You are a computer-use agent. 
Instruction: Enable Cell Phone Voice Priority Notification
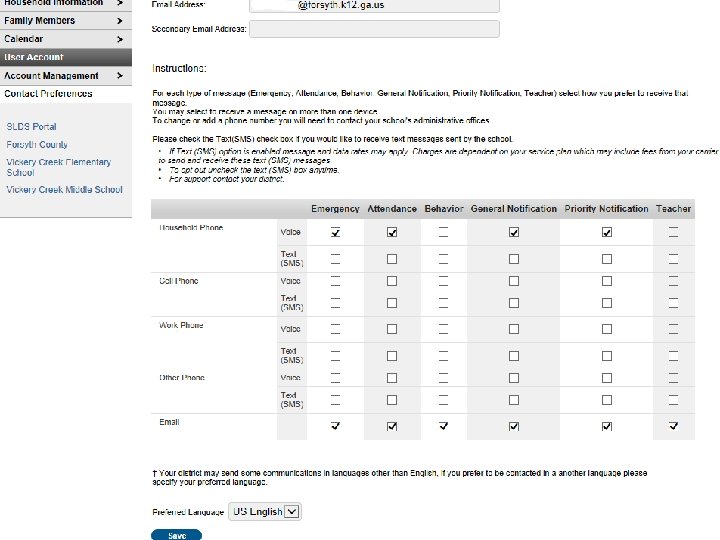607,281
